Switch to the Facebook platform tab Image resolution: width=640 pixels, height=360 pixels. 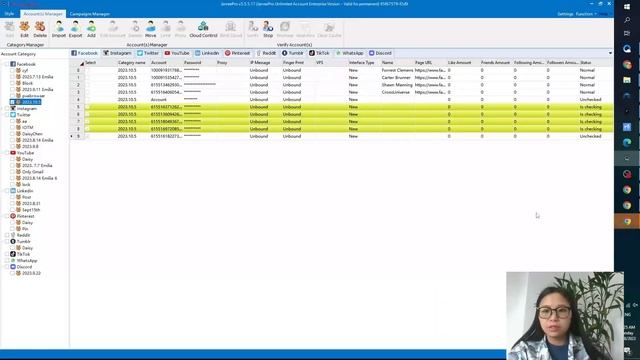tap(84, 53)
